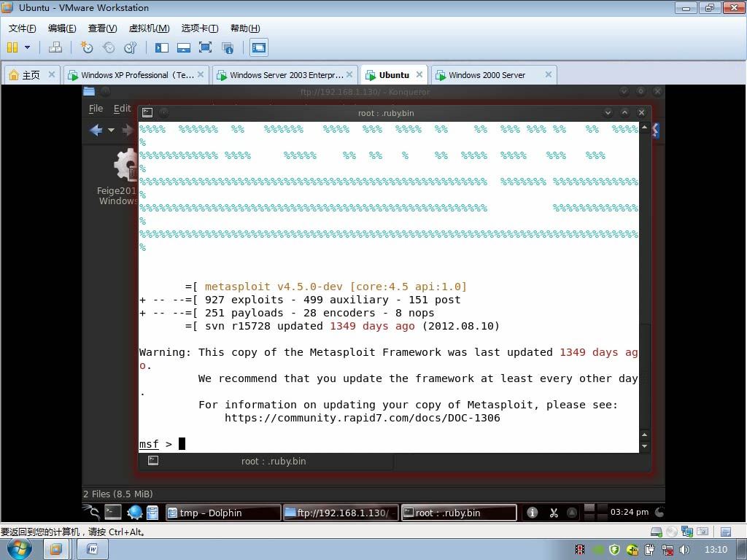Switch to root : .ruby.bin taskbar entry
Screen dimensions: 747x560
pos(459,513)
